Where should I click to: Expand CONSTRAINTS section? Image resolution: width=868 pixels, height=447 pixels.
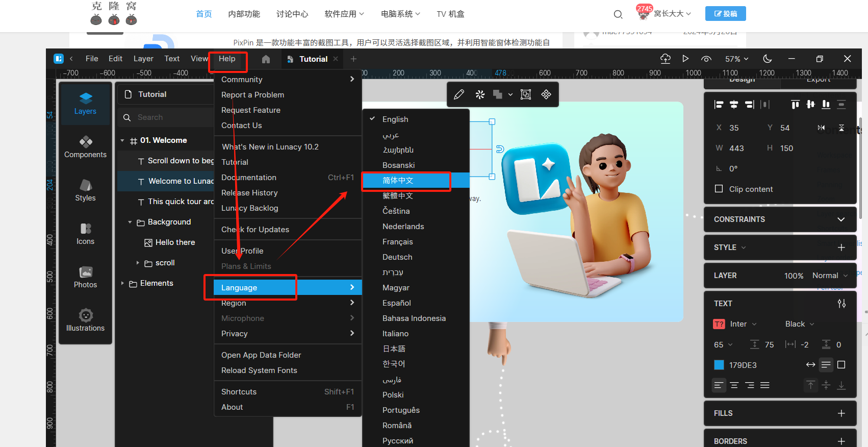841,219
